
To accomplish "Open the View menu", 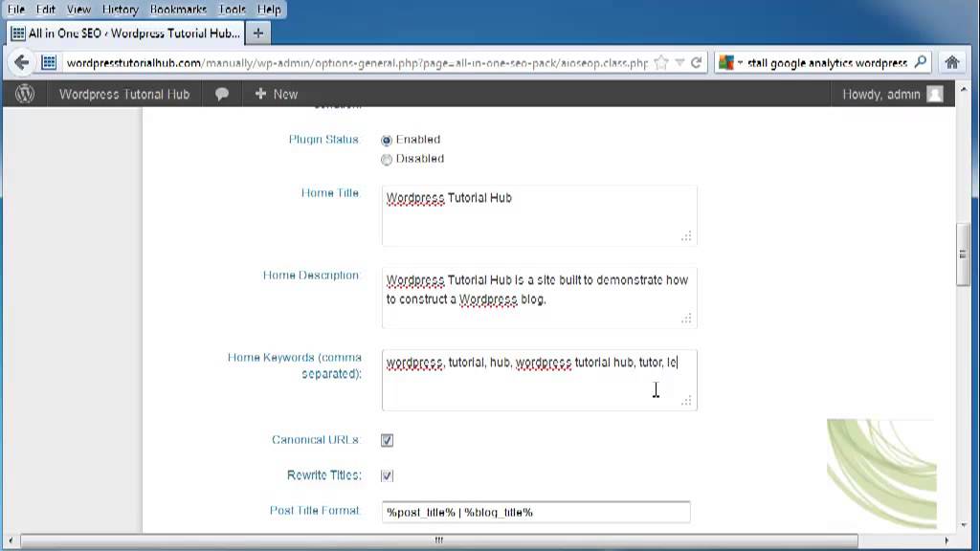I will (78, 10).
